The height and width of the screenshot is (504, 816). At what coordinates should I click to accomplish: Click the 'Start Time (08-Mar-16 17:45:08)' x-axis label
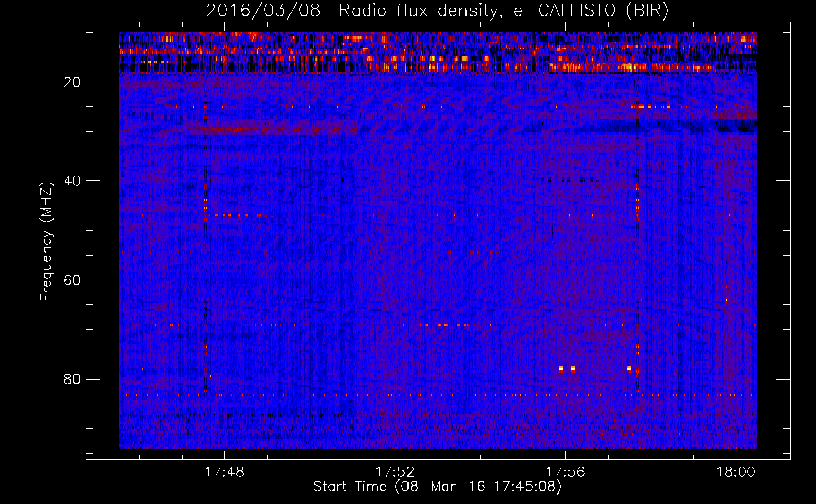(437, 487)
